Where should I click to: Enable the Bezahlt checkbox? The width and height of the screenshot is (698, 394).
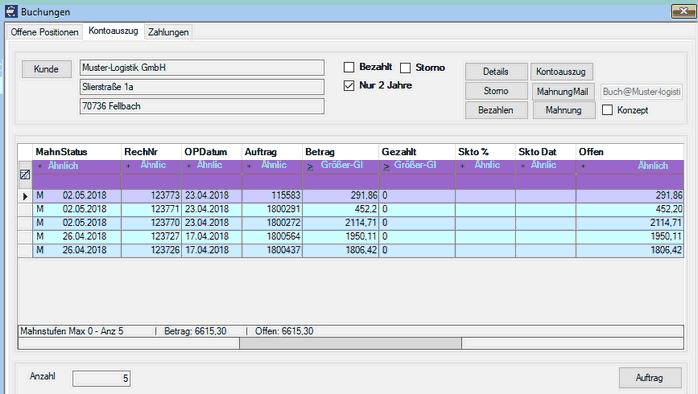pyautogui.click(x=349, y=67)
